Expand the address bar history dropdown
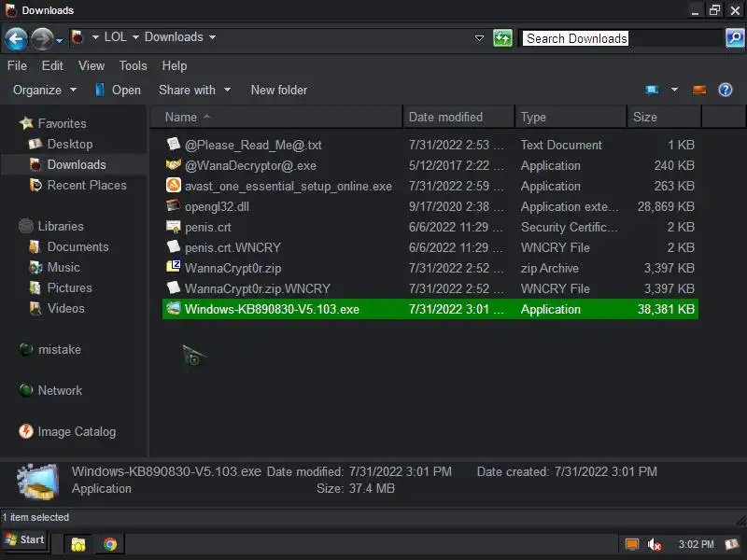This screenshot has width=747, height=560. coord(479,38)
